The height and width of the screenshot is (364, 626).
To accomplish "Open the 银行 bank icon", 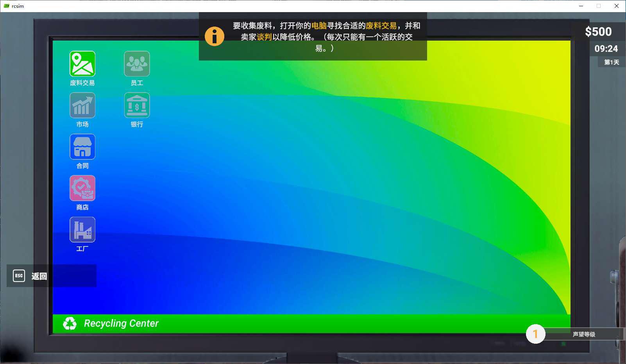I will 137,105.
